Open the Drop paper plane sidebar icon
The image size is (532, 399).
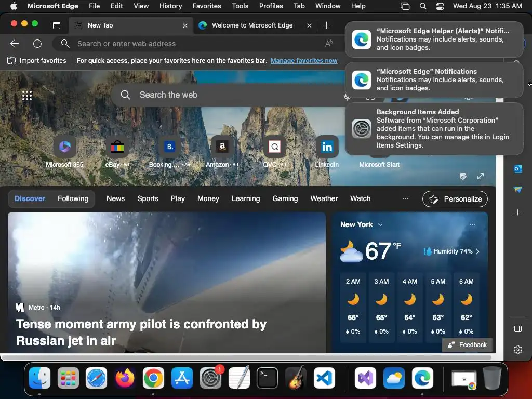pyautogui.click(x=518, y=190)
